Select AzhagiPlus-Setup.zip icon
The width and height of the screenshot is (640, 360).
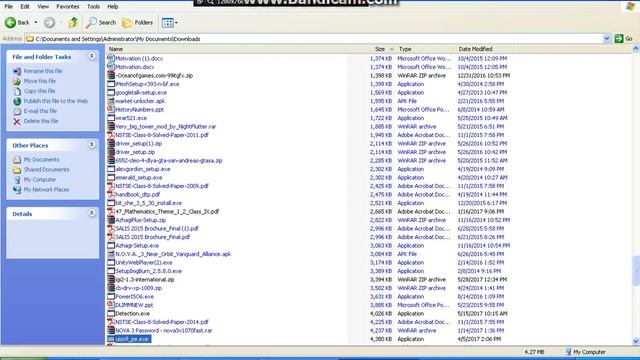pos(111,220)
